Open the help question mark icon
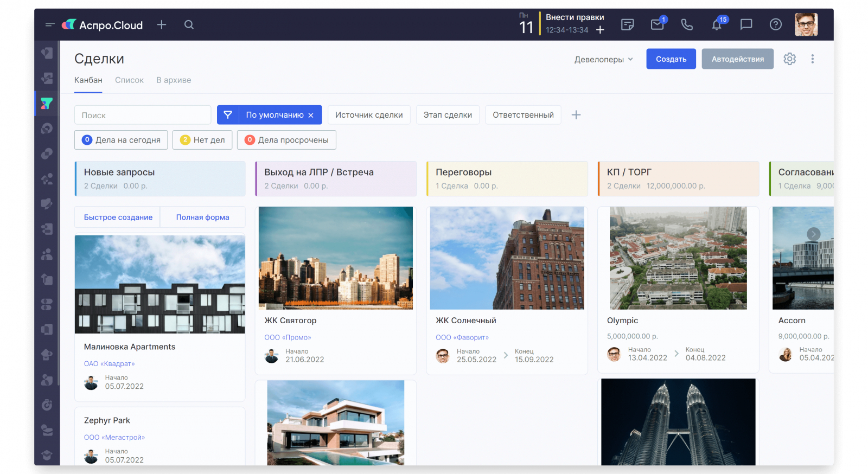The height and width of the screenshot is (474, 868). [776, 24]
